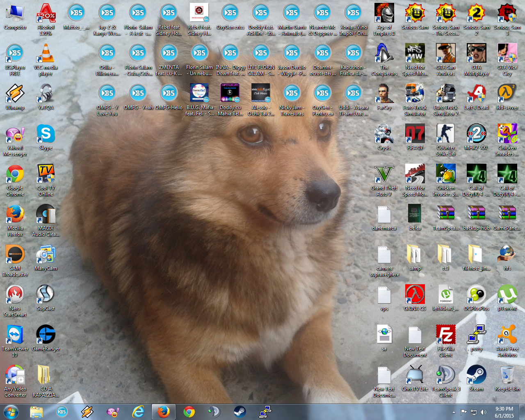525x420 pixels.
Task: Open the Recycle Bin
Action: 507,376
